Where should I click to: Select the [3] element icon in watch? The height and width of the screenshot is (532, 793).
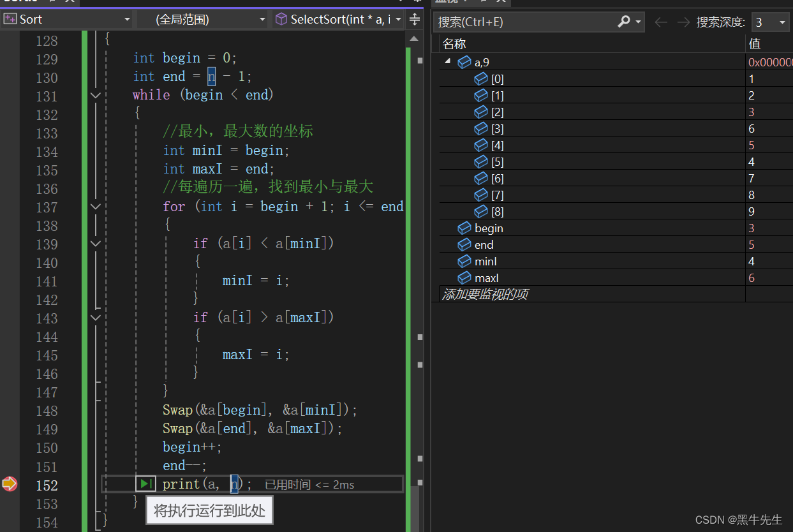481,129
